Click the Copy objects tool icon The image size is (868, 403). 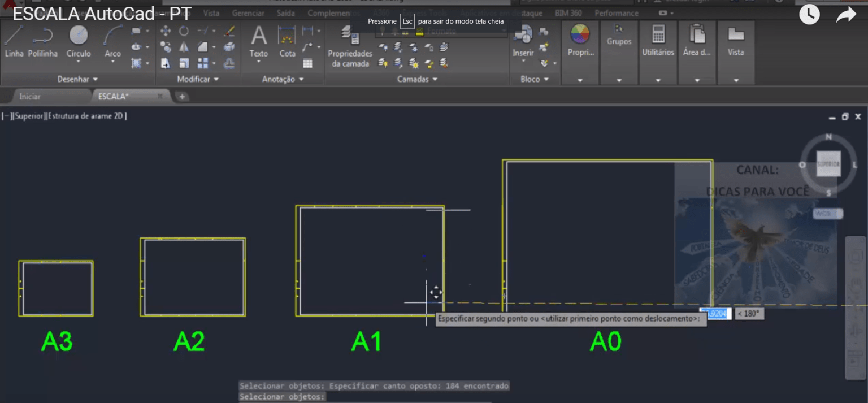click(x=166, y=47)
